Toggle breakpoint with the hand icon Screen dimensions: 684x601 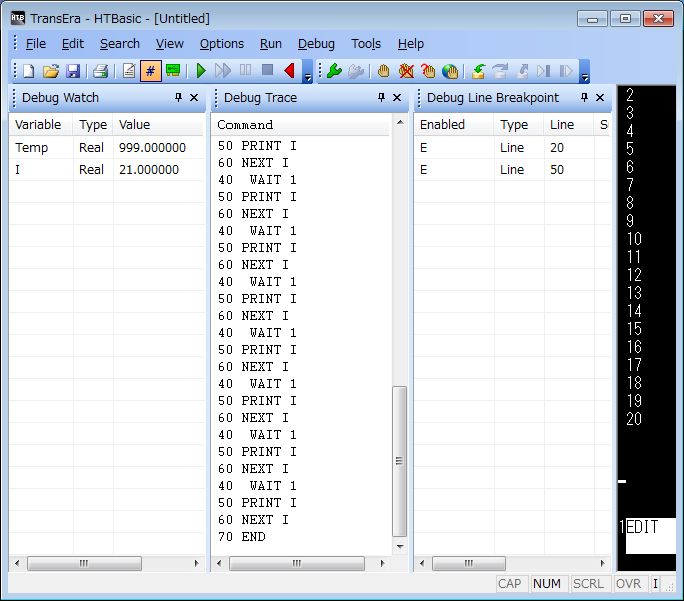(383, 71)
